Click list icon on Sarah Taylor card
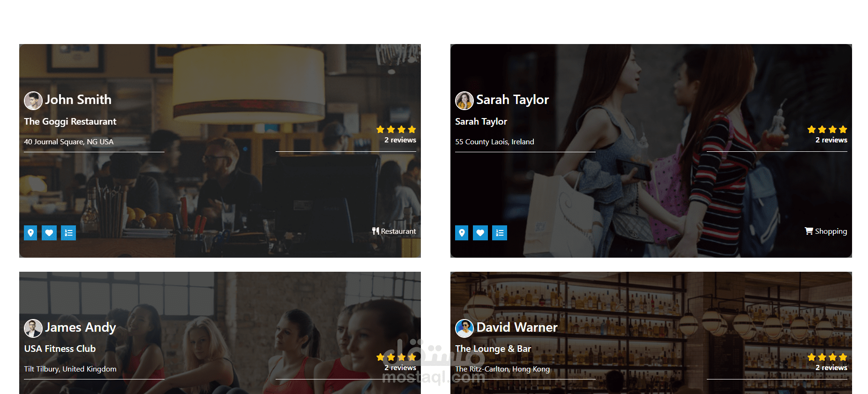 (x=500, y=233)
